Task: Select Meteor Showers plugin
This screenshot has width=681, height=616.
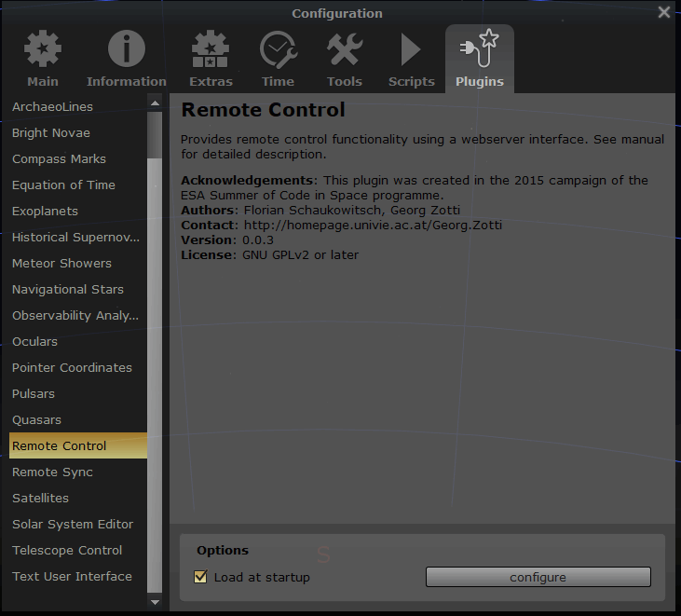Action: coord(78,263)
